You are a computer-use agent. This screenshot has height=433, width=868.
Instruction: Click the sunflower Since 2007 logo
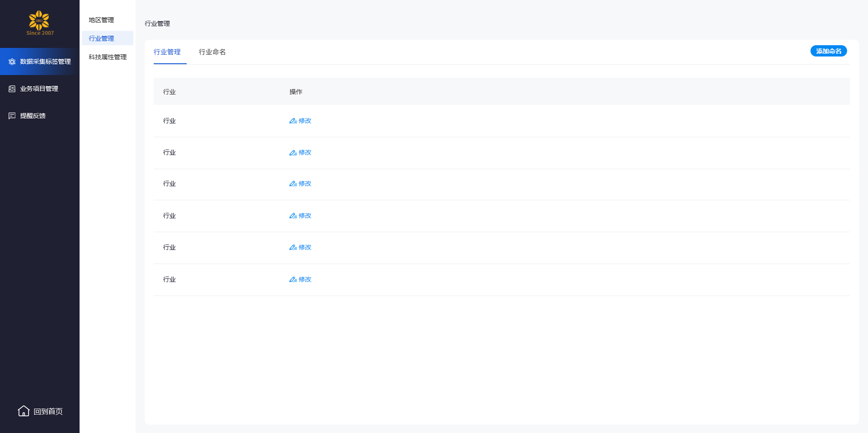[x=40, y=23]
